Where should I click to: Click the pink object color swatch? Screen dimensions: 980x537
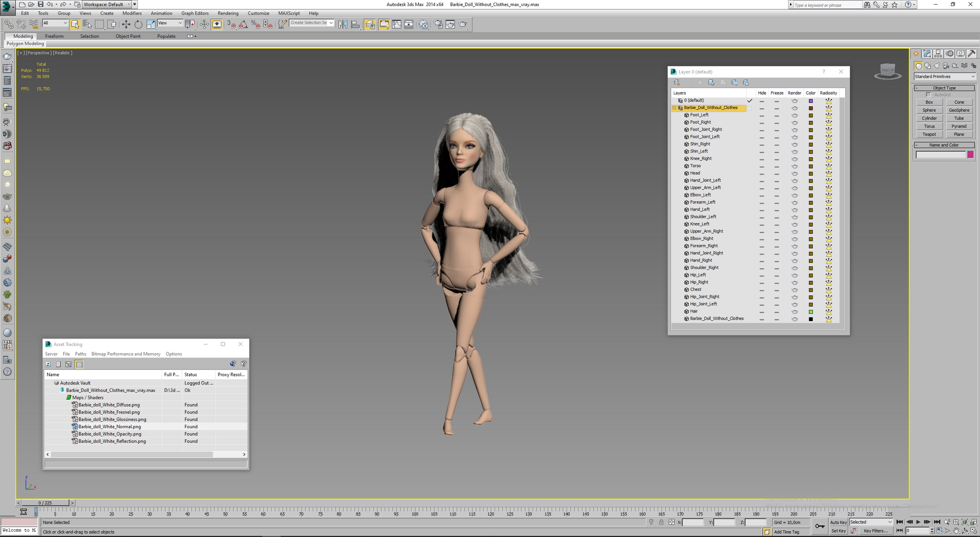(970, 155)
